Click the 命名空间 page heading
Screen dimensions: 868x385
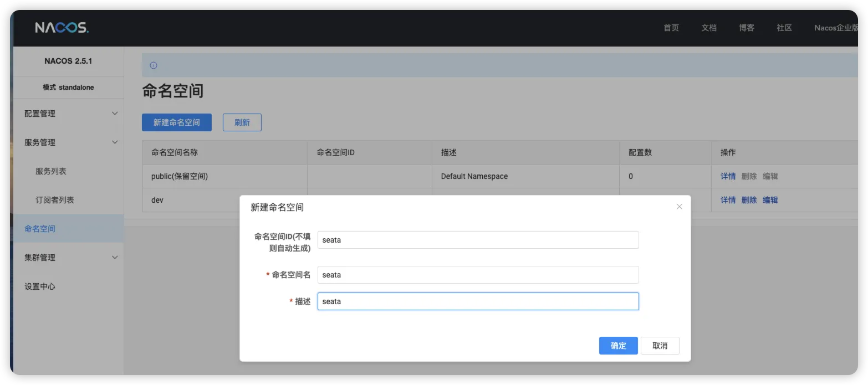coord(173,91)
